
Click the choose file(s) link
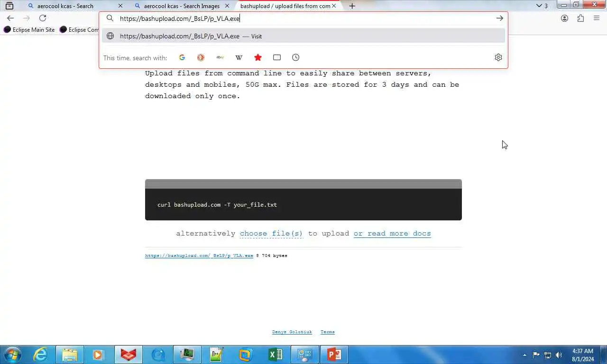click(271, 233)
